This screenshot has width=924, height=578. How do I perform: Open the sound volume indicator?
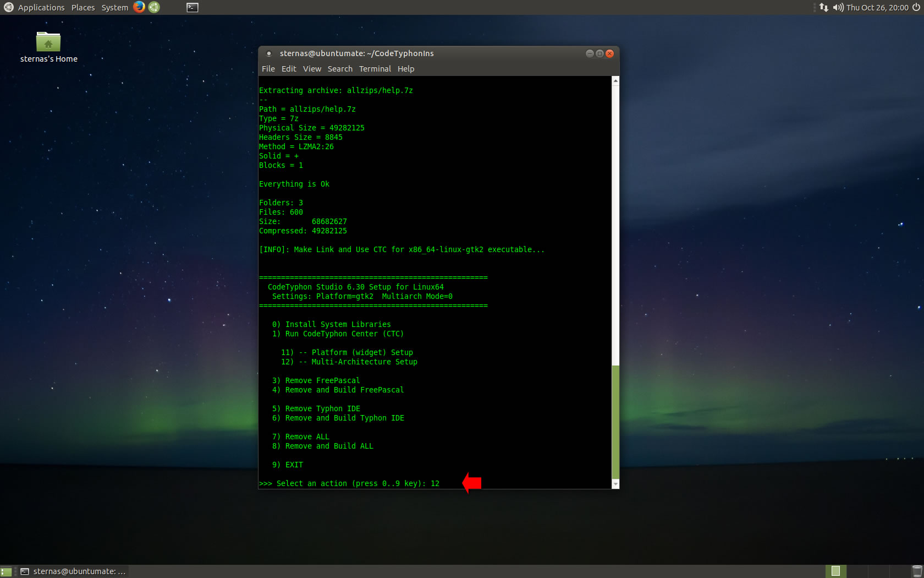[838, 7]
